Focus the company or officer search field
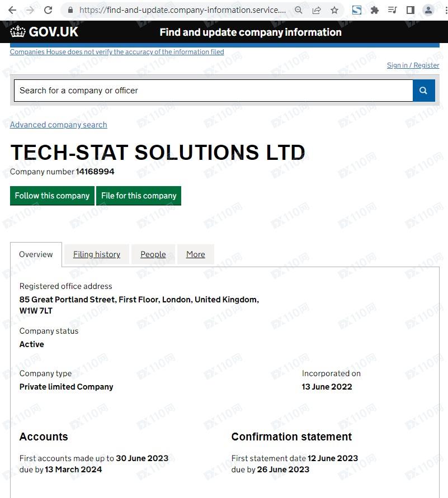Screen dimensions: 448x498 pyautogui.click(x=213, y=91)
